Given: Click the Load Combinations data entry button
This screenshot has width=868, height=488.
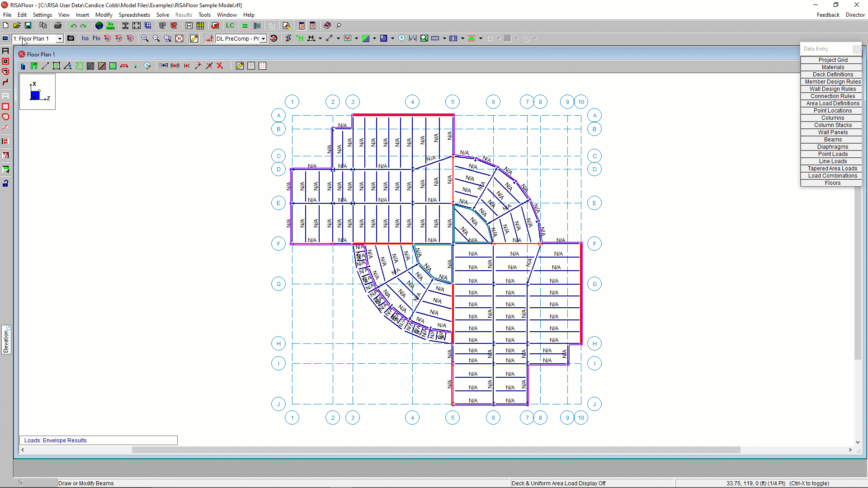Looking at the screenshot, I should [832, 176].
